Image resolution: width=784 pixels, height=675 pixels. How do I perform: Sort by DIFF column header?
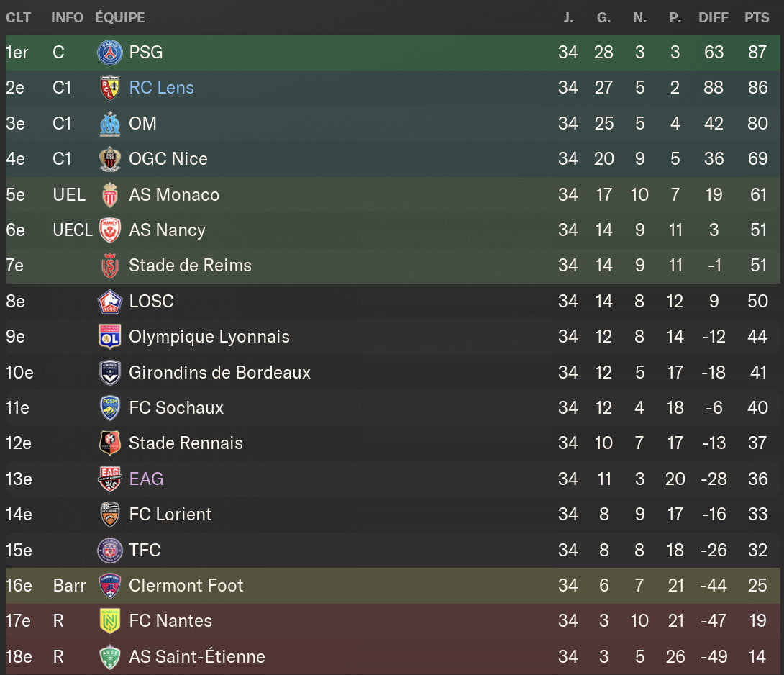pos(713,17)
